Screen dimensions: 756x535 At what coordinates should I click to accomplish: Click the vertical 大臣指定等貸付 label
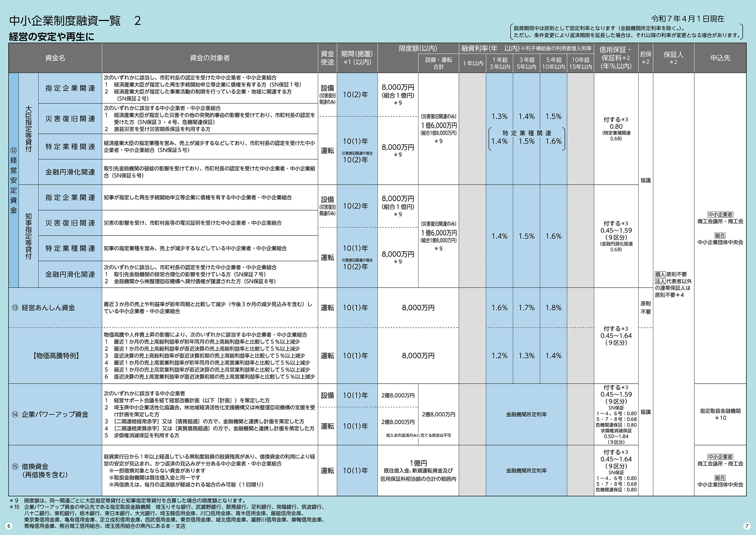[29, 129]
